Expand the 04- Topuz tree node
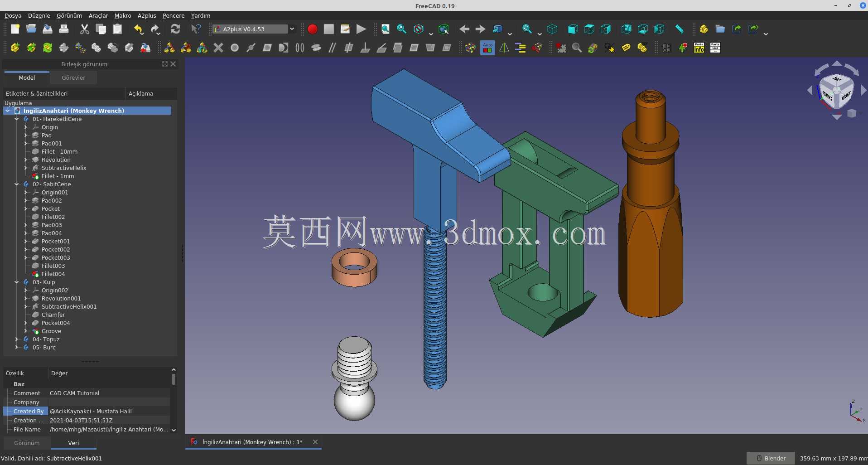 (x=17, y=339)
